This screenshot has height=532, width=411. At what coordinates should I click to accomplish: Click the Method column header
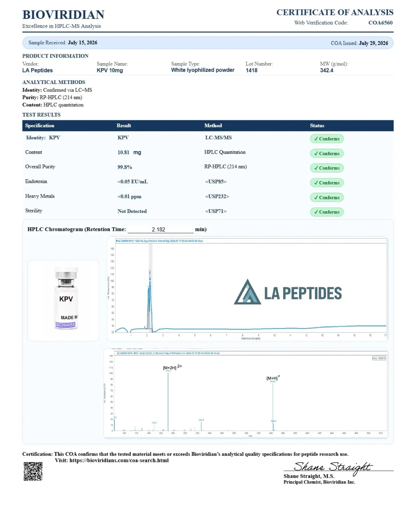213,125
